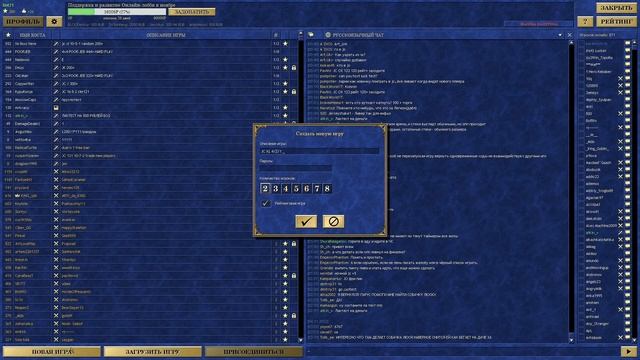Sort by the ОПИСАНИЕ ИГРЫ column header

pos(166,35)
